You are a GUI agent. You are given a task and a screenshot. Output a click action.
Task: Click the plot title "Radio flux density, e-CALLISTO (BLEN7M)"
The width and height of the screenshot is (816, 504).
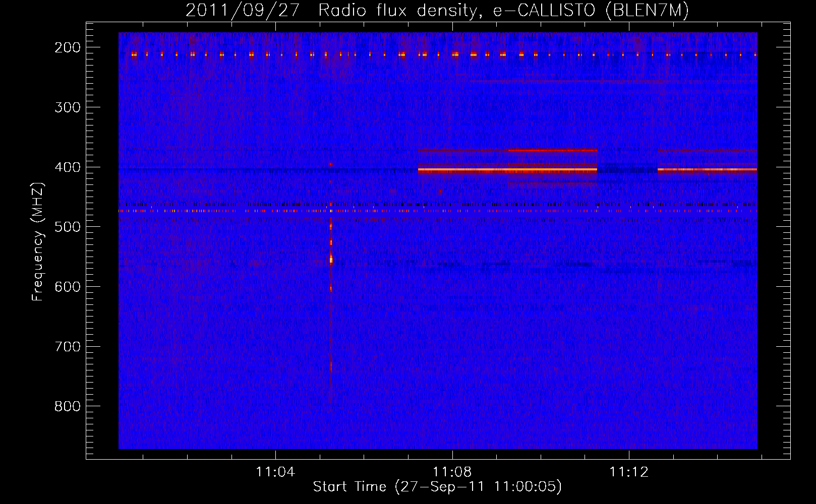(x=503, y=10)
